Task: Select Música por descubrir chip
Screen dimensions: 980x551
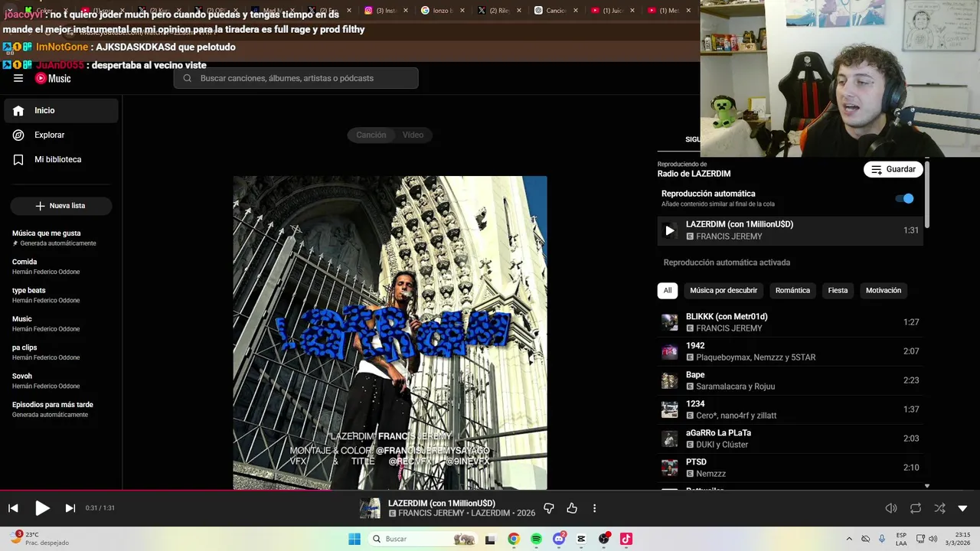Action: tap(724, 291)
